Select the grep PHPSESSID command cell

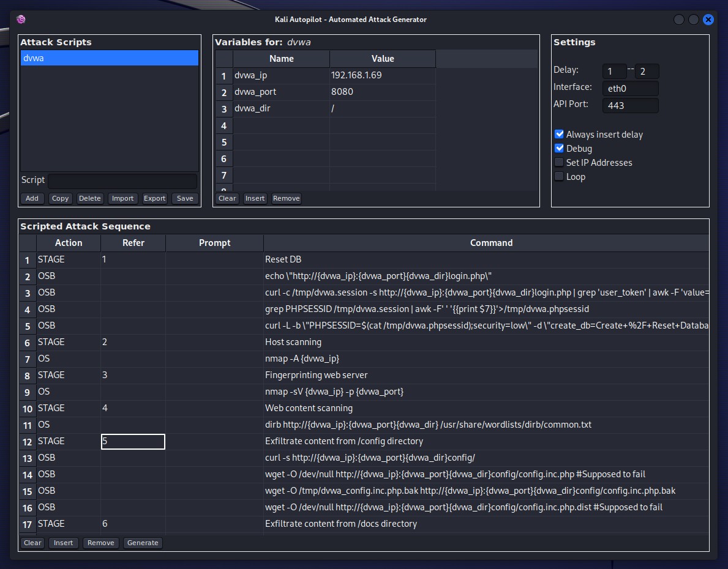[x=486, y=309]
